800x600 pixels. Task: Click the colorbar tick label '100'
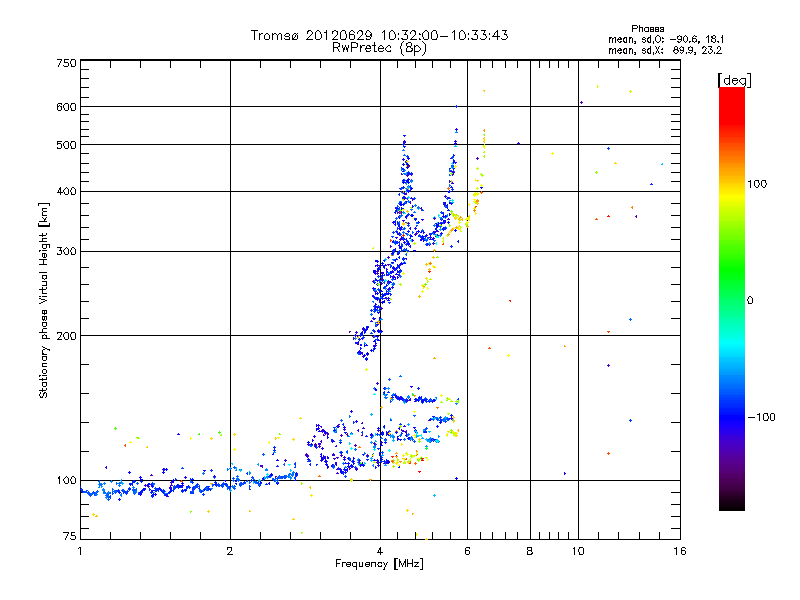(x=757, y=184)
